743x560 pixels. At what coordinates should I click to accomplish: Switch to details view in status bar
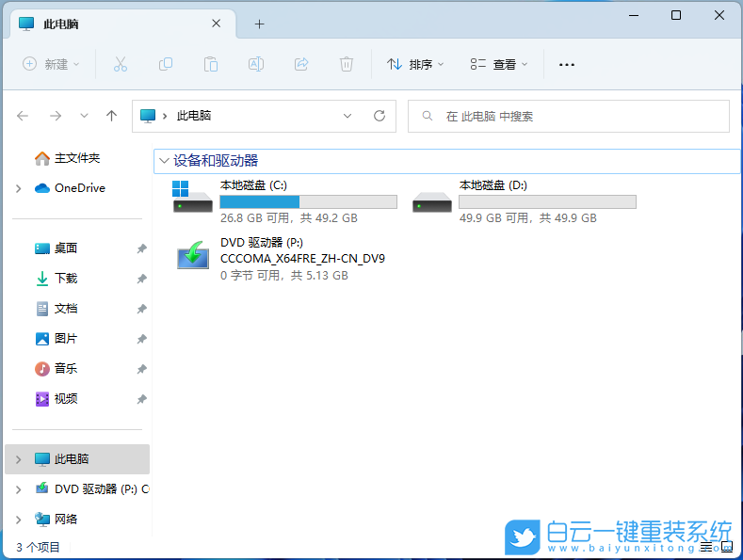click(706, 547)
